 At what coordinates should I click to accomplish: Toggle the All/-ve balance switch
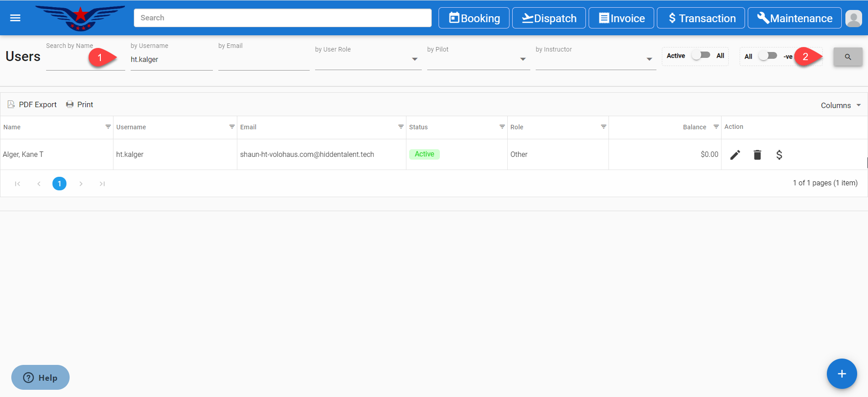[768, 56]
